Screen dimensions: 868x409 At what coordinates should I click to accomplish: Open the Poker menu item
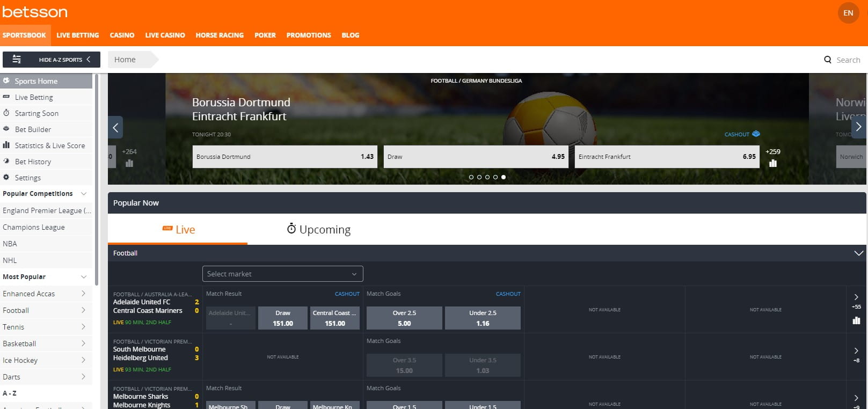pyautogui.click(x=265, y=35)
